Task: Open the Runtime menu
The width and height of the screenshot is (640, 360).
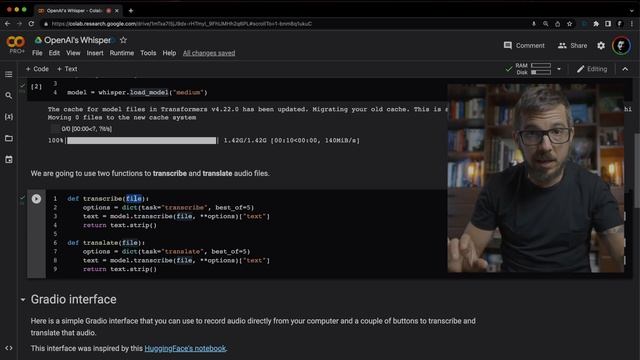Action: (122, 53)
